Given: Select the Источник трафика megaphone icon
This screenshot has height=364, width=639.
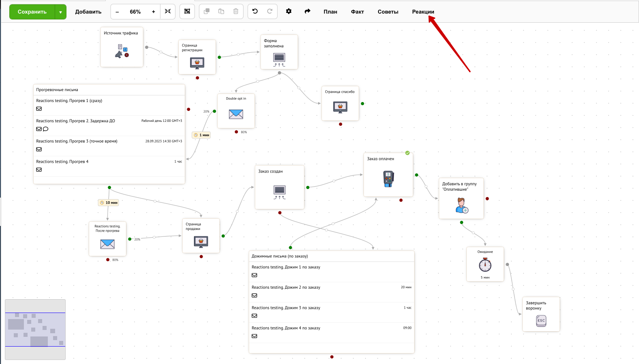Looking at the screenshot, I should point(122,51).
